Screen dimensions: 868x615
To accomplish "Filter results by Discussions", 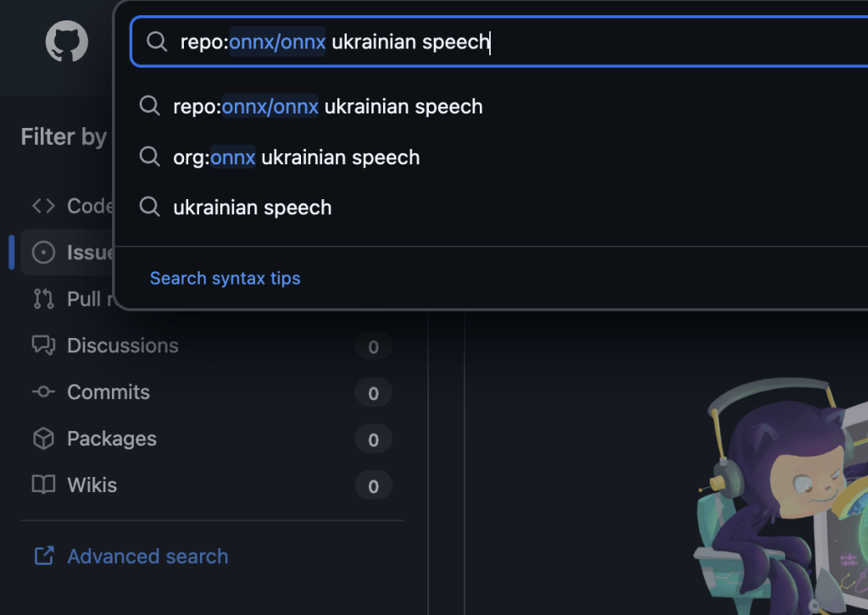I will coord(123,346).
